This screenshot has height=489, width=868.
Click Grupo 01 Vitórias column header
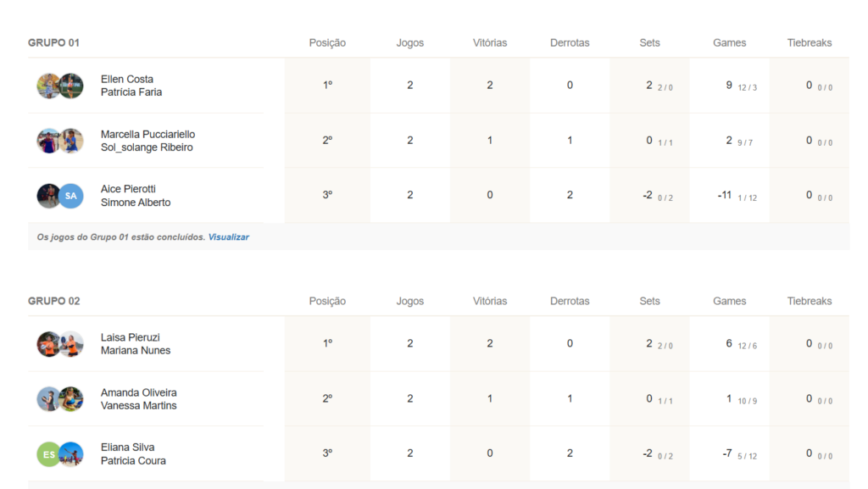coord(490,42)
